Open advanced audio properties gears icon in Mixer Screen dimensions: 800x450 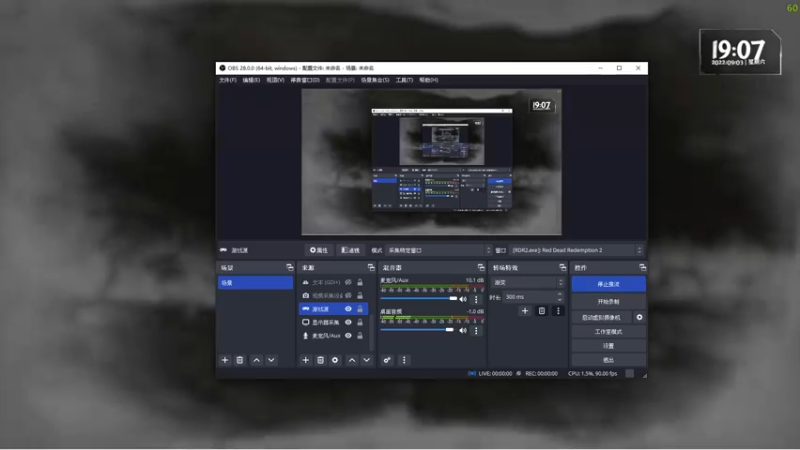pyautogui.click(x=387, y=360)
